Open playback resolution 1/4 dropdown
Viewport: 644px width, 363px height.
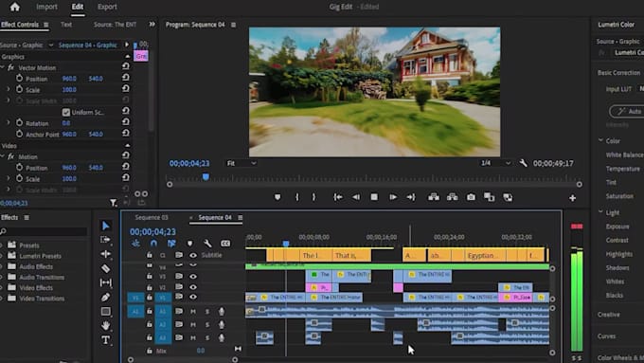point(495,163)
